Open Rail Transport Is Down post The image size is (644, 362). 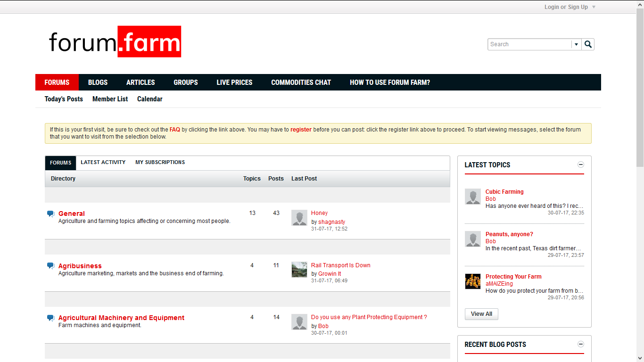click(x=341, y=265)
